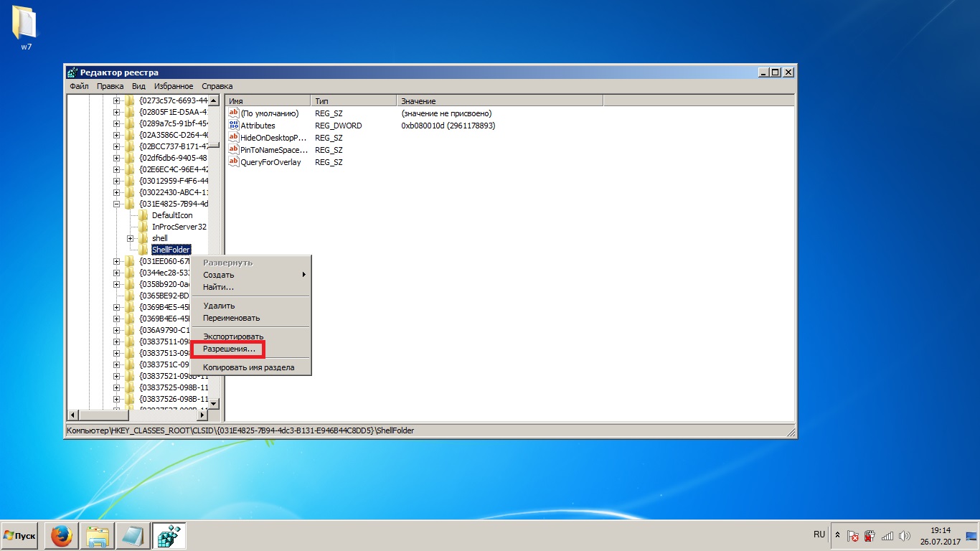Open the Правка menu

[x=110, y=86]
